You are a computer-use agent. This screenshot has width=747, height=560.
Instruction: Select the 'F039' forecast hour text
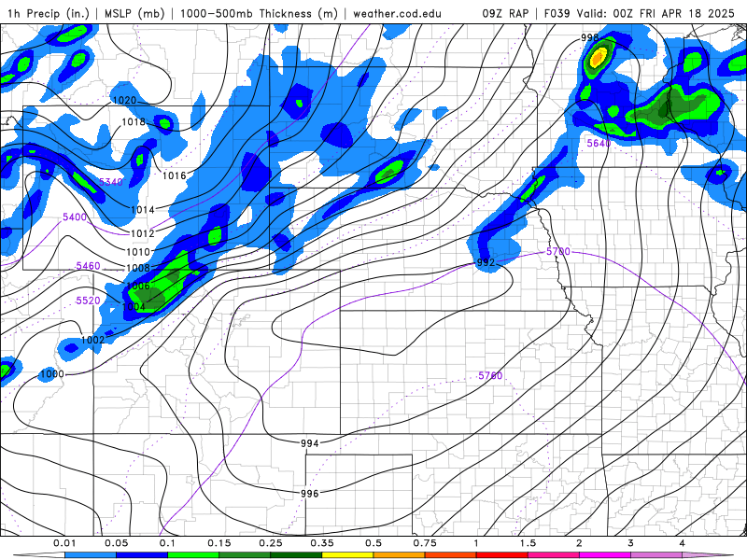point(557,13)
